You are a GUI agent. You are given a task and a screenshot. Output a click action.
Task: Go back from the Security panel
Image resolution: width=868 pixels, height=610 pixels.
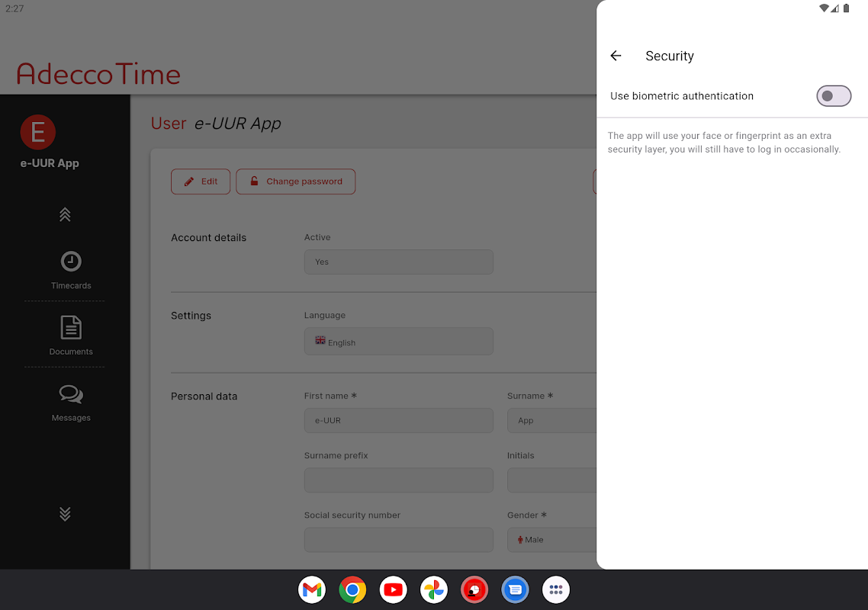coord(616,56)
